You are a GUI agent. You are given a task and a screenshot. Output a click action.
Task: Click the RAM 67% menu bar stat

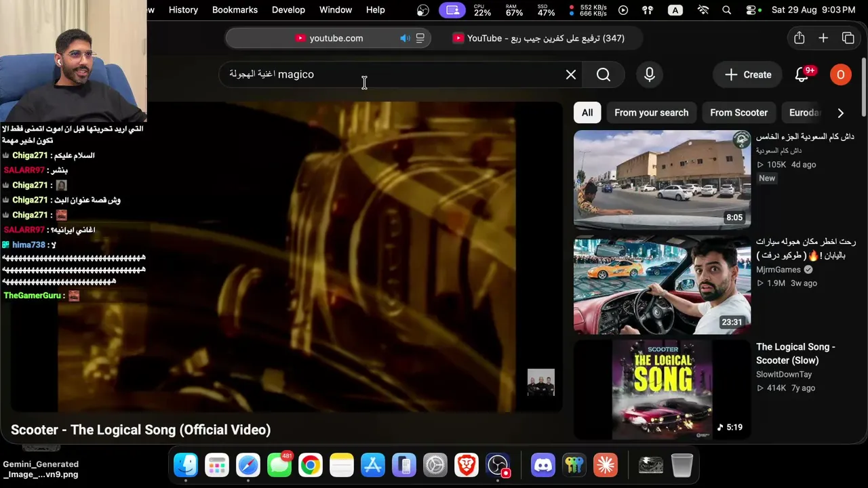pos(514,10)
